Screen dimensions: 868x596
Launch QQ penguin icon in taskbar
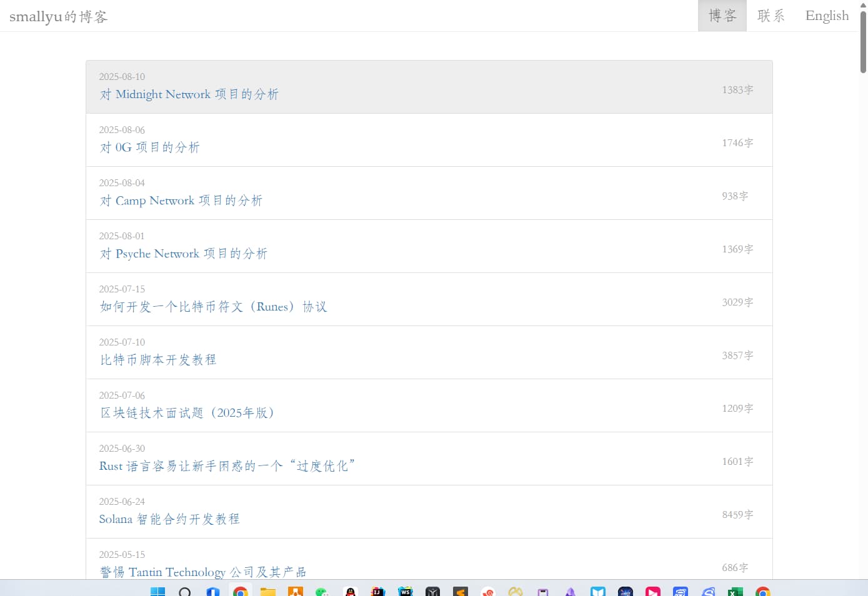click(x=351, y=591)
